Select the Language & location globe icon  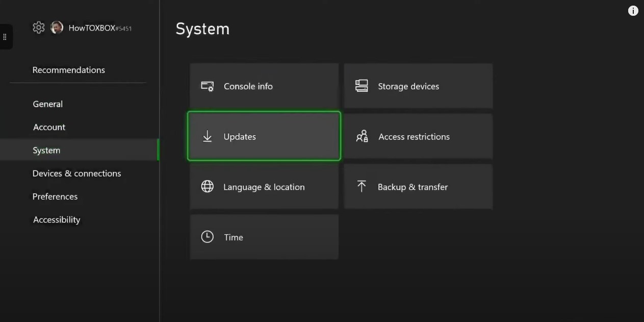[x=207, y=186]
